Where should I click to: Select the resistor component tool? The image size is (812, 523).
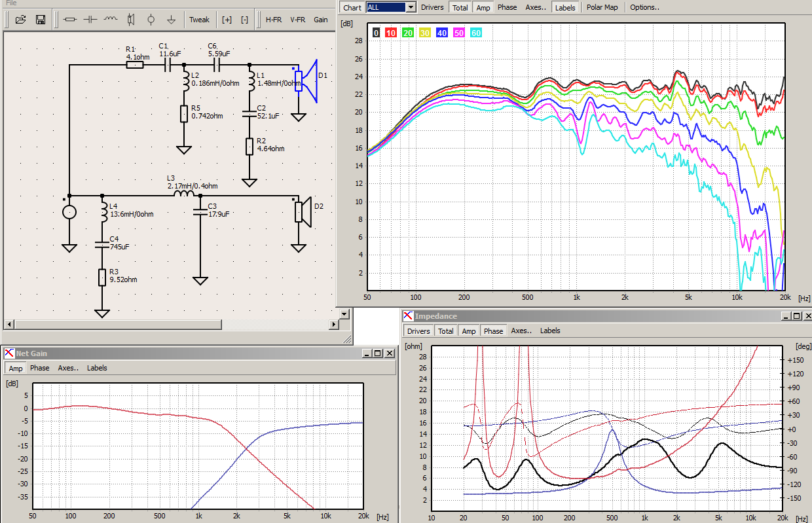tap(70, 20)
